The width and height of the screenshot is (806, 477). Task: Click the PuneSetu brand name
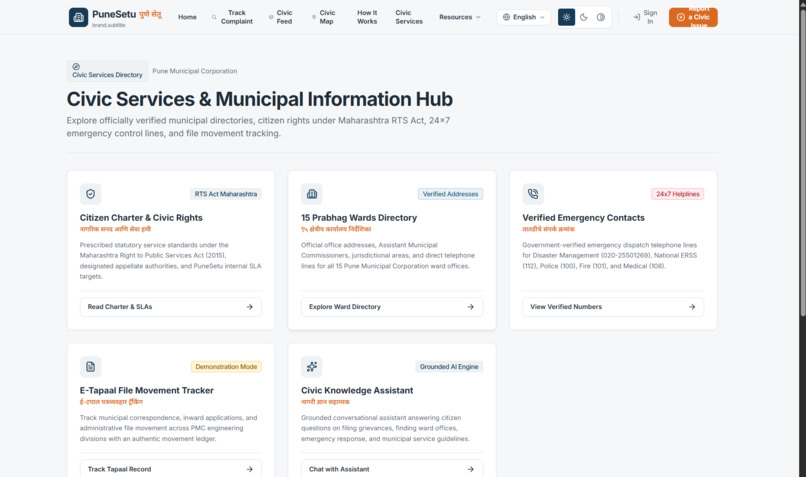114,14
